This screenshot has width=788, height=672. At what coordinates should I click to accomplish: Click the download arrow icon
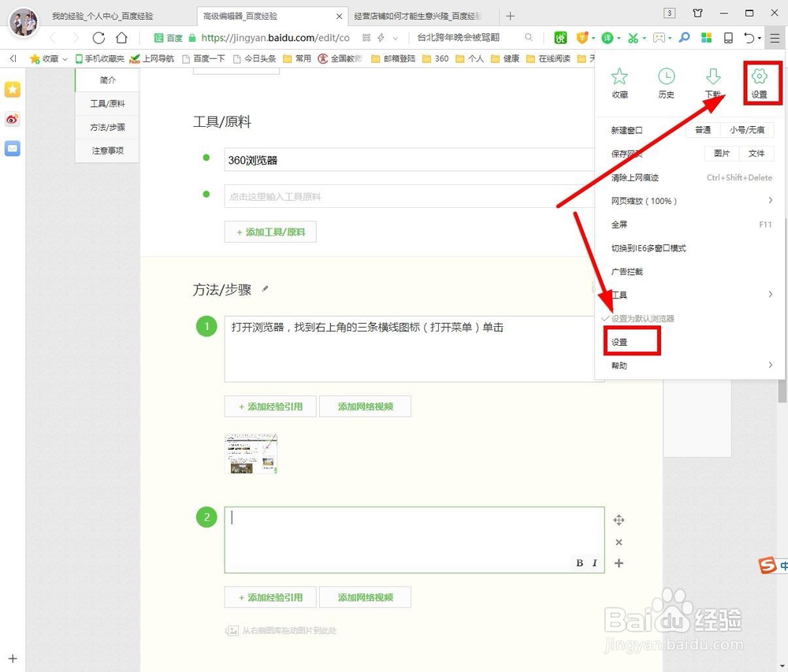(x=713, y=78)
